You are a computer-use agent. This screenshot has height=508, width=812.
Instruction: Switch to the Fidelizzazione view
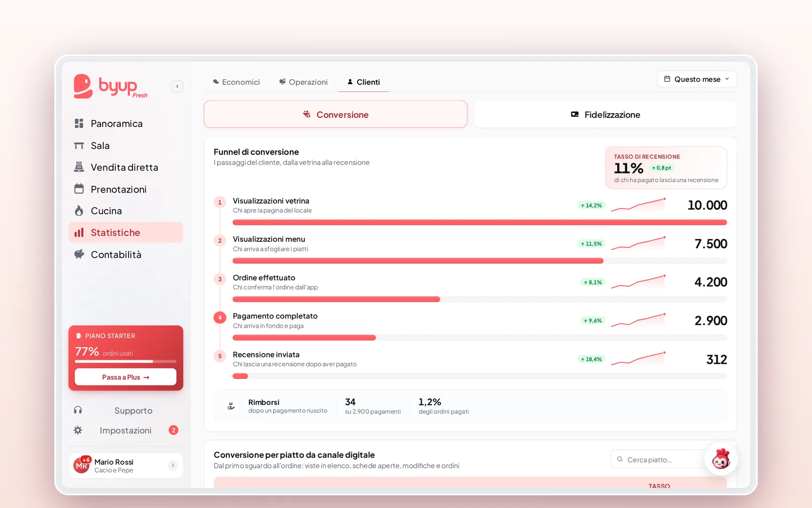(x=605, y=114)
